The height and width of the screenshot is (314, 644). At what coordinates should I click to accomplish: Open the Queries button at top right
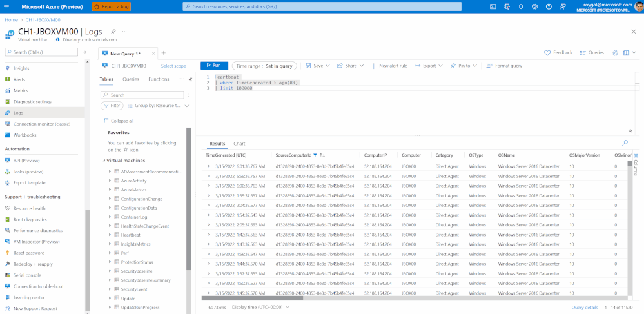(x=592, y=53)
